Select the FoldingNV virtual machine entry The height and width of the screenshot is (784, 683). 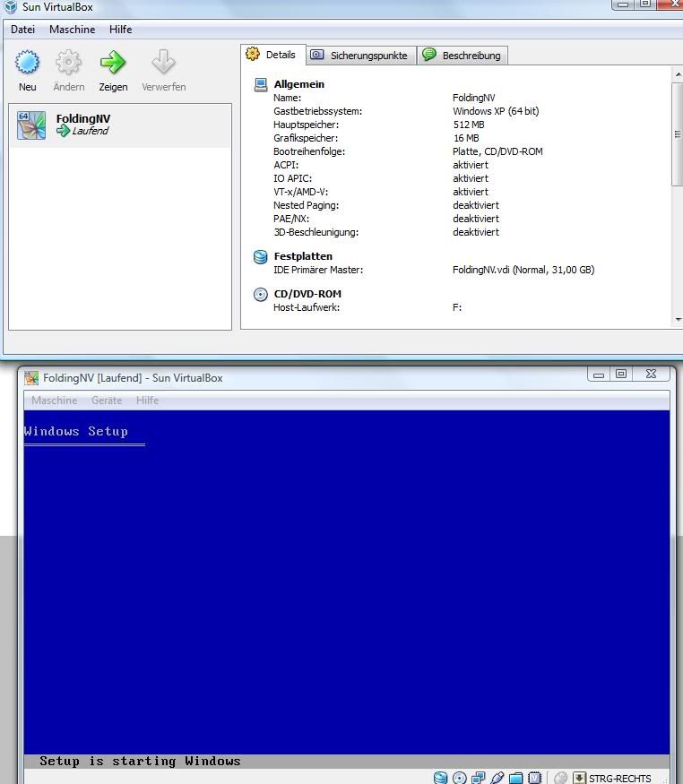[x=120, y=125]
